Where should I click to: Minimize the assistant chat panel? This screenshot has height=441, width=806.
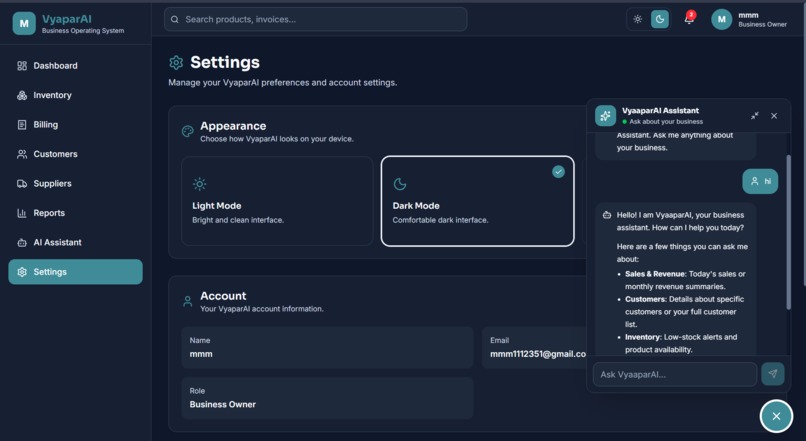pyautogui.click(x=755, y=116)
